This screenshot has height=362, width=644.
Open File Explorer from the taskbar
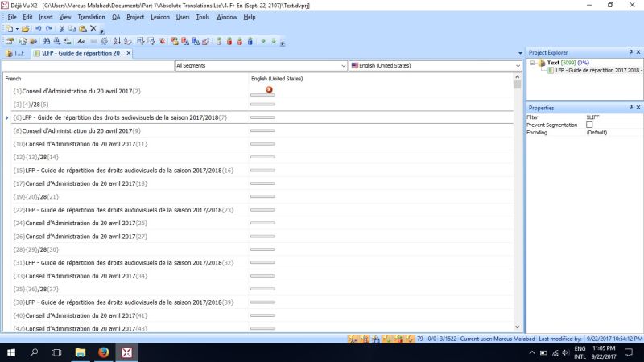[80, 352]
